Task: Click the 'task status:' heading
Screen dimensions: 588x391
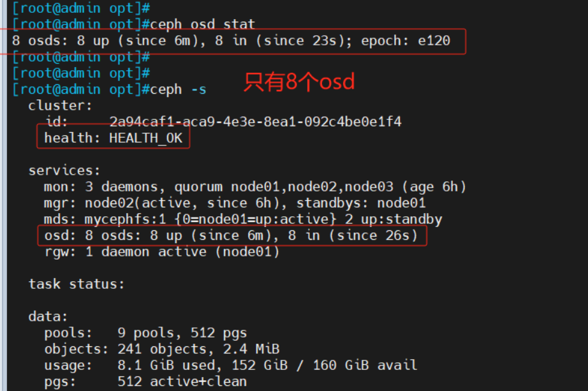Action: point(77,284)
